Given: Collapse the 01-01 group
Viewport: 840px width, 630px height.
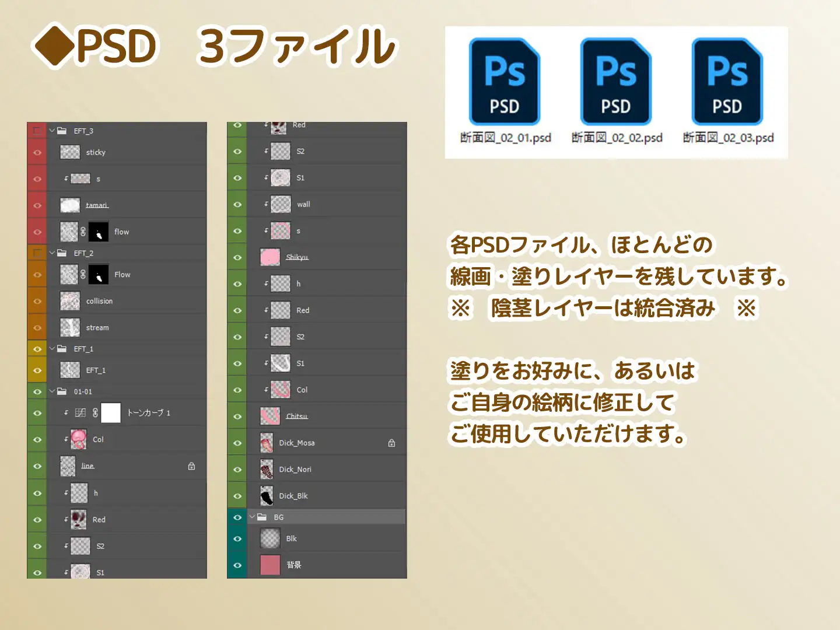Looking at the screenshot, I should pos(52,391).
